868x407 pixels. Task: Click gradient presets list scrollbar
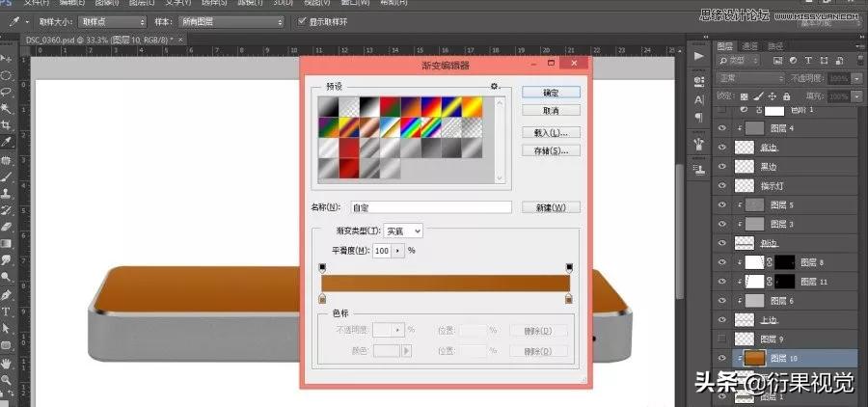click(501, 140)
